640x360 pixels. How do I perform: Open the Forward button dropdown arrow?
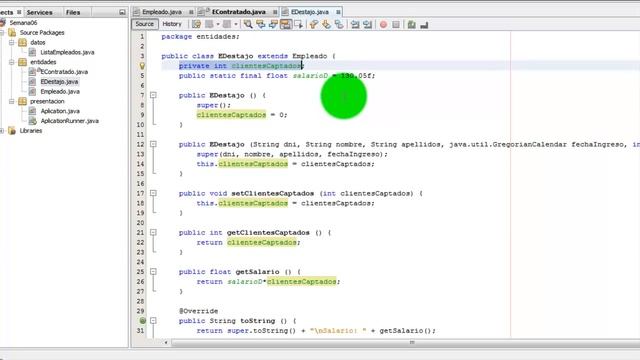pos(236,24)
